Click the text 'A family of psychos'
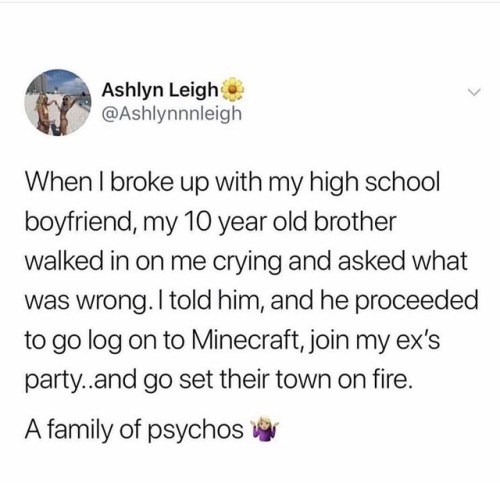This screenshot has height=483, width=500. point(134,430)
